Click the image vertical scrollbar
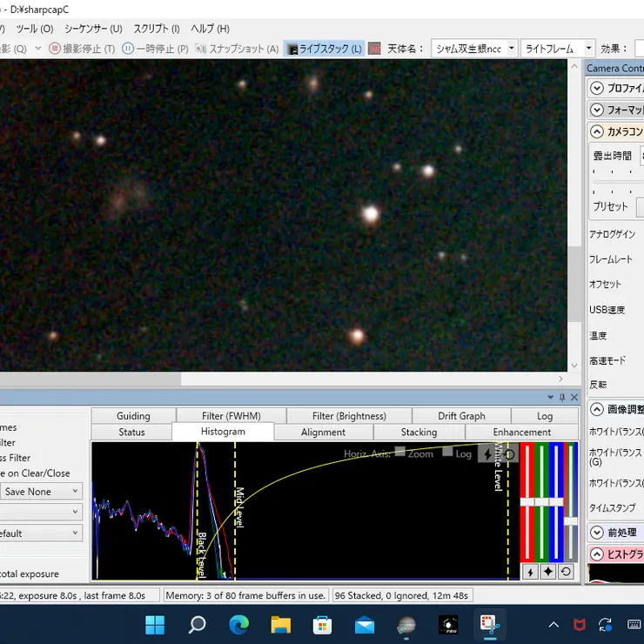This screenshot has height=644, width=644. (x=574, y=284)
